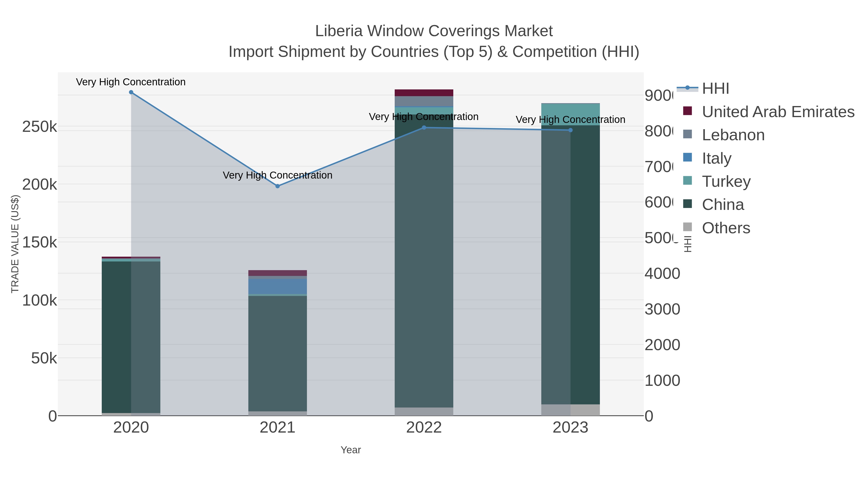868x488 pixels.
Task: Toggle the Lebanon legend entry
Action: click(724, 135)
